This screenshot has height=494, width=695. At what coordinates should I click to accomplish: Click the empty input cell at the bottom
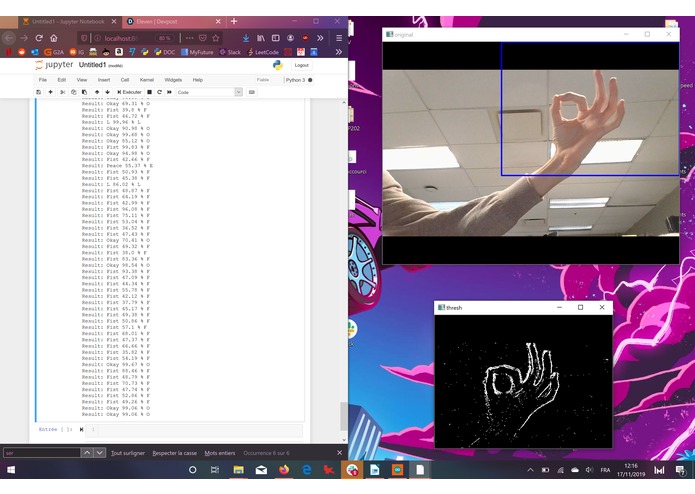[194, 429]
